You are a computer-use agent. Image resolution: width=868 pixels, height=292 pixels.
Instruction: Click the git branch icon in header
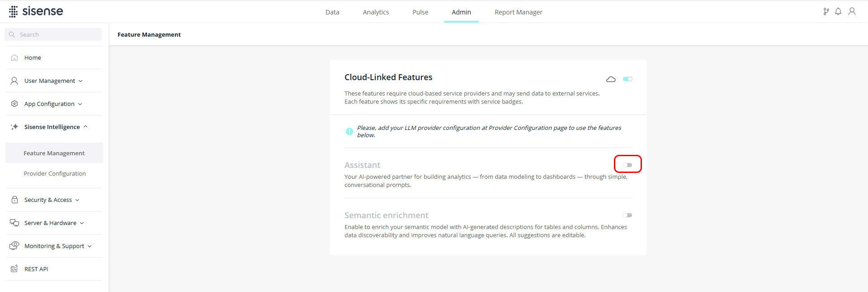click(826, 12)
